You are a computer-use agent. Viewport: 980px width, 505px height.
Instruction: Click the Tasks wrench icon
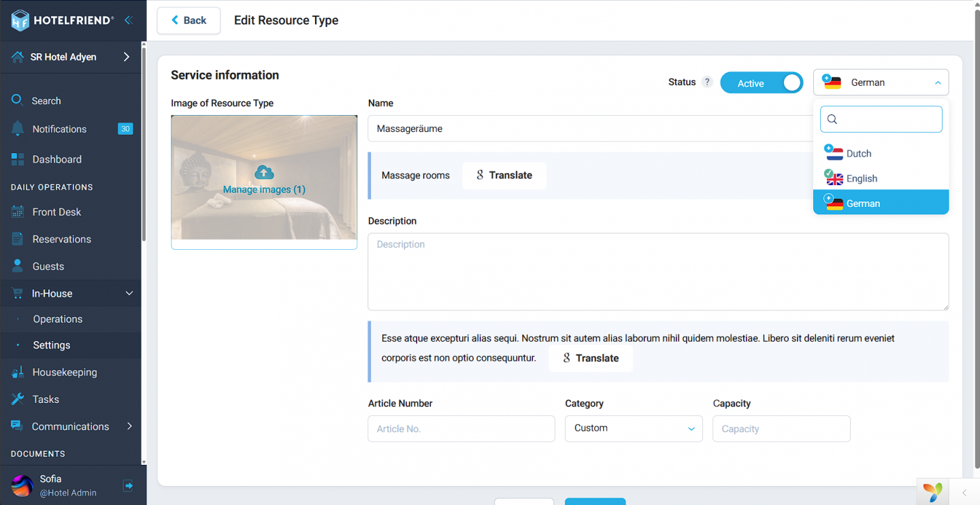(x=18, y=400)
